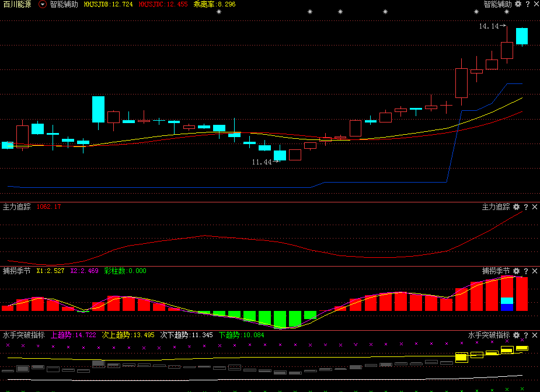
Task: Open the 智能辅助 indicator dropdown arrow
Action: (43, 5)
